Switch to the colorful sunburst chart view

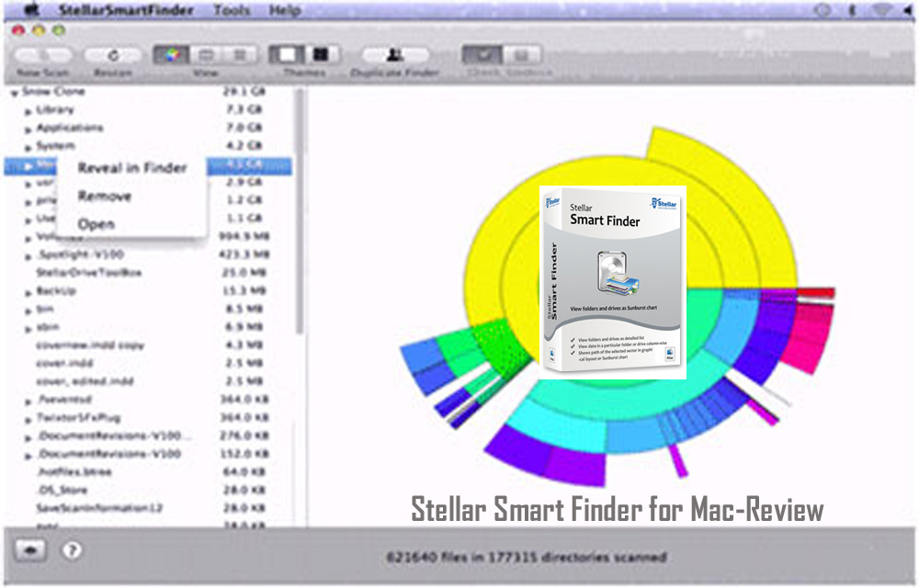point(170,55)
